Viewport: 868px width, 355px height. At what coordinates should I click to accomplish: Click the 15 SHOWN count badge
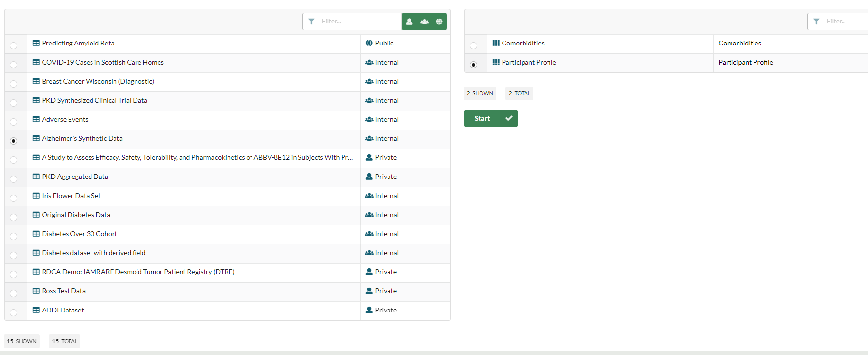coord(22,341)
